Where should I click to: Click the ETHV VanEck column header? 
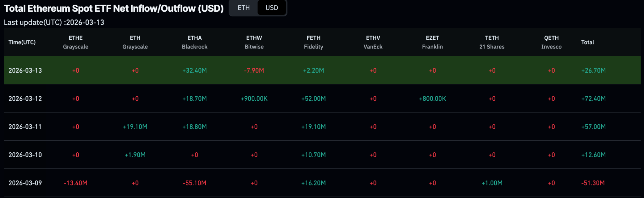click(373, 42)
